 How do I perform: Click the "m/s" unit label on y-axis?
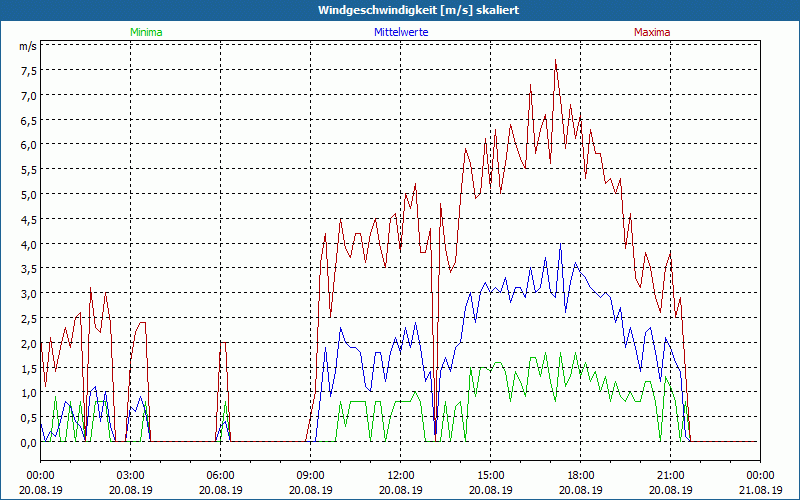(28, 46)
